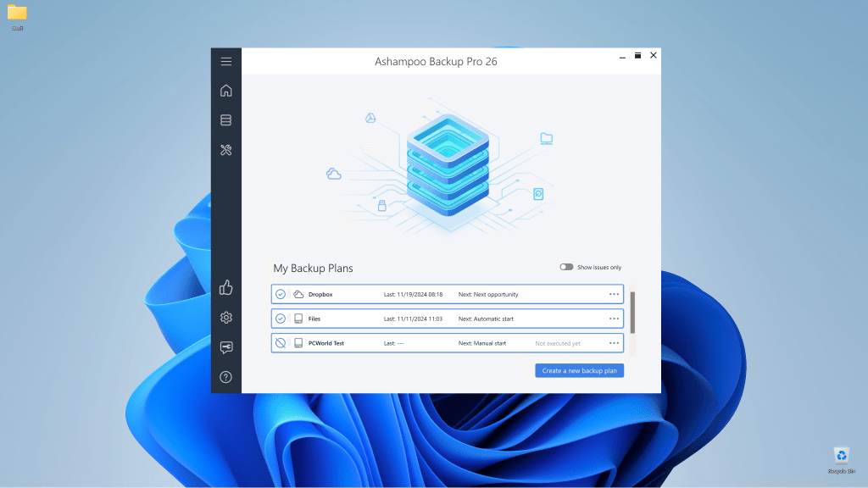Screen dimensions: 868x488
Task: Open the ellipsis menu for PCWorld Test
Action: 613,343
